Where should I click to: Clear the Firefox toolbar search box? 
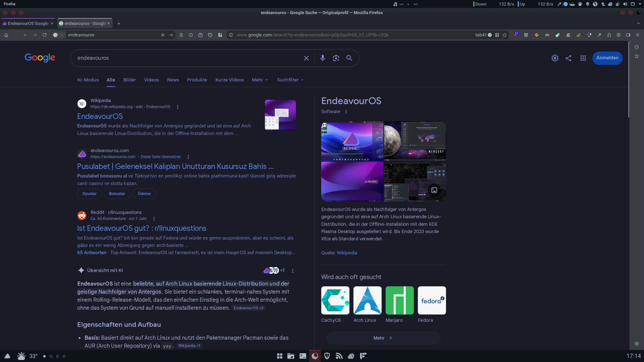click(163, 35)
